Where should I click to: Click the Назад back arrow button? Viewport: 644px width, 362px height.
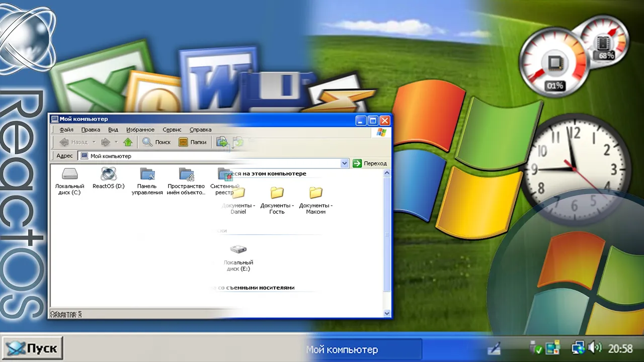click(73, 142)
